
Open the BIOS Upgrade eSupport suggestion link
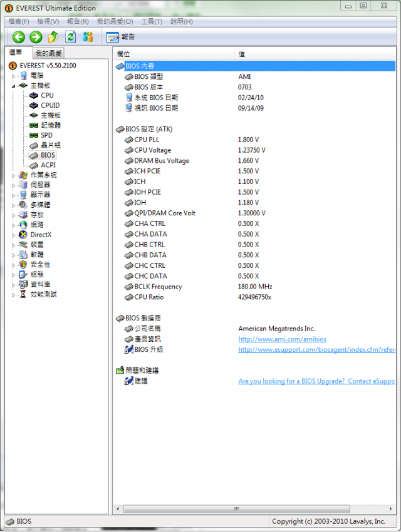(x=317, y=381)
